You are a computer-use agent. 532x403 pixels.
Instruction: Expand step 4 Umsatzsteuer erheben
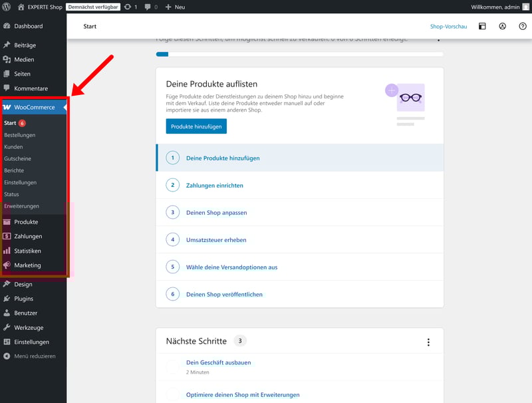216,239
